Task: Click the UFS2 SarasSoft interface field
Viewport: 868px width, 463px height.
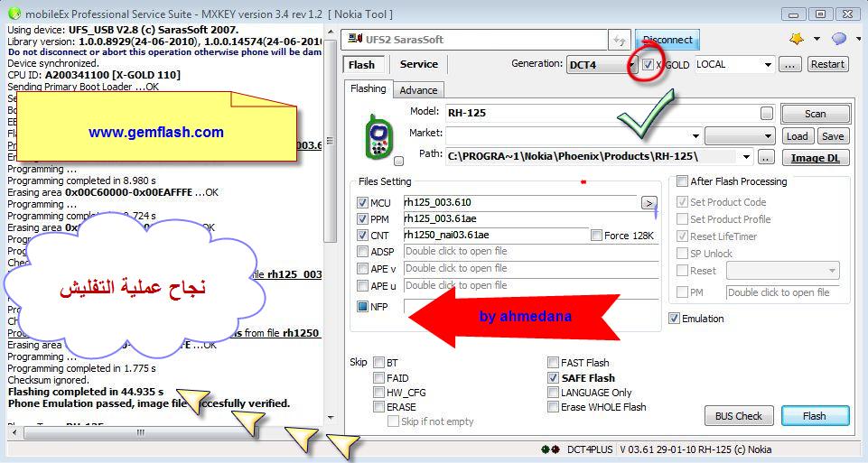Action: tap(475, 40)
